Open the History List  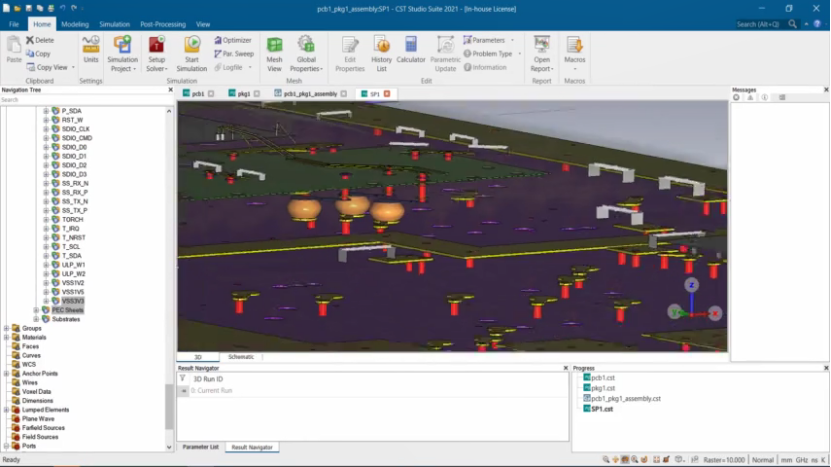coord(381,54)
